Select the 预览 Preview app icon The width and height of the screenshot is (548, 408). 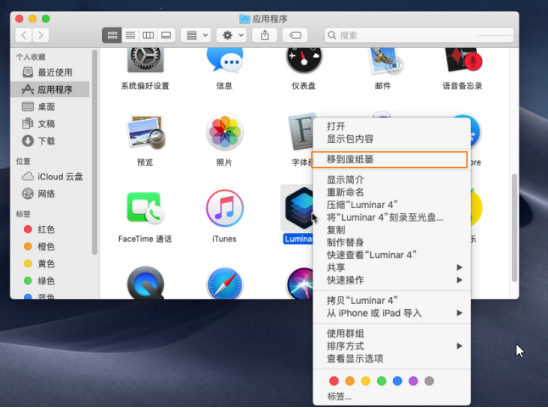(x=145, y=132)
